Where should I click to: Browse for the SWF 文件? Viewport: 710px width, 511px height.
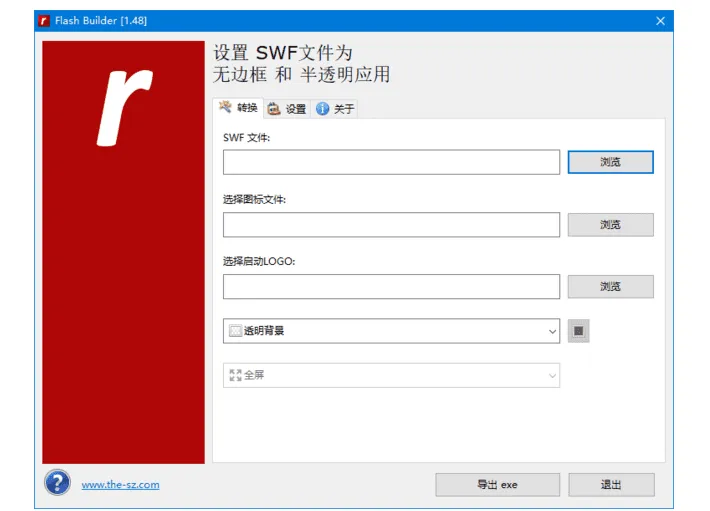[x=610, y=162]
